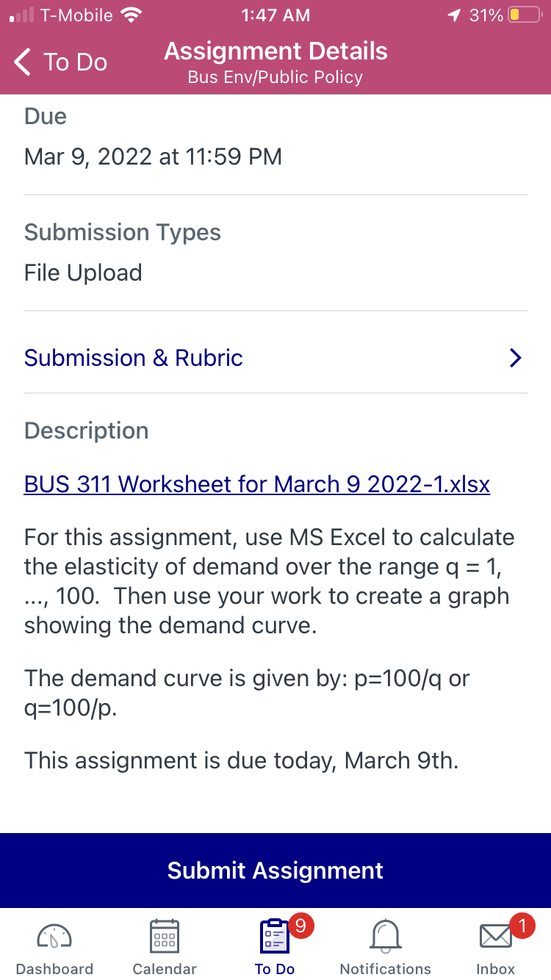The width and height of the screenshot is (551, 980).
Task: Tap the Assignment Details title
Action: click(x=275, y=51)
